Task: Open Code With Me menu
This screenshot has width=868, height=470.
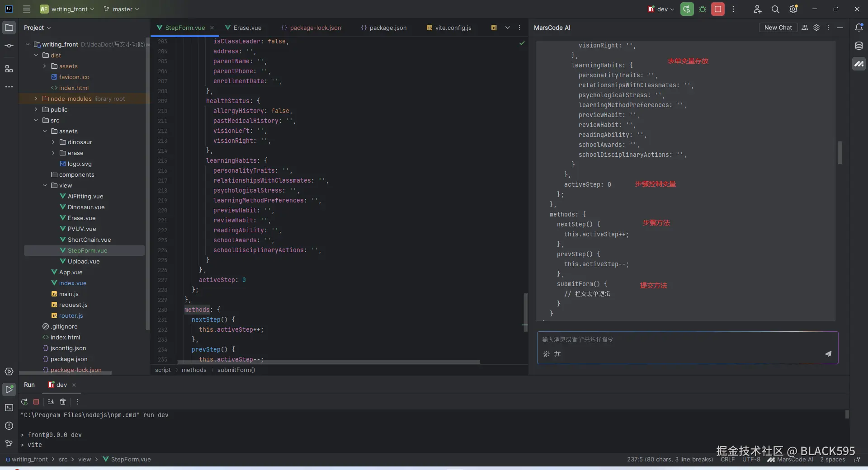Action: (758, 9)
